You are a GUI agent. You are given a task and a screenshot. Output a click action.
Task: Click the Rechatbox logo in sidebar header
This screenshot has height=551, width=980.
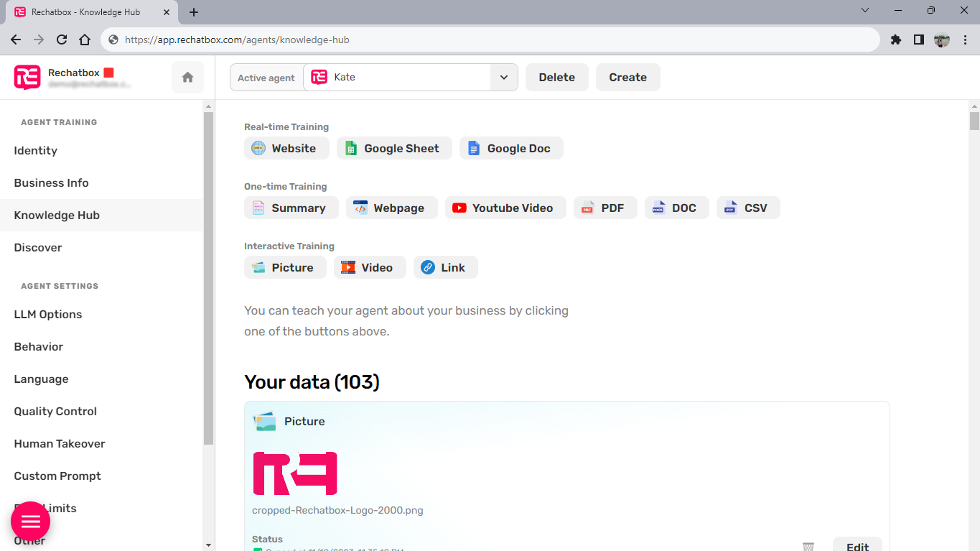27,77
